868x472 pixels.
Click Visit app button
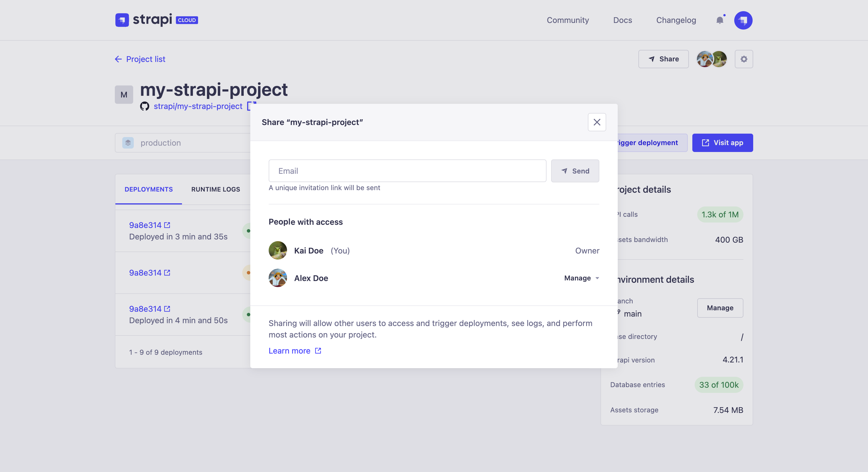[722, 143]
